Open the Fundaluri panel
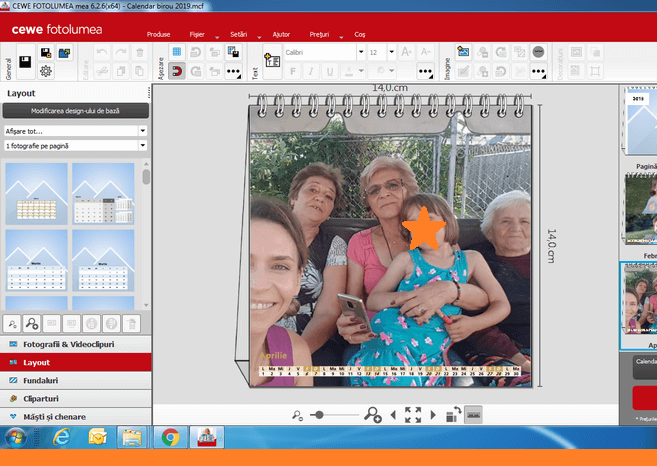Viewport: 657px width, 466px height. (x=75, y=381)
